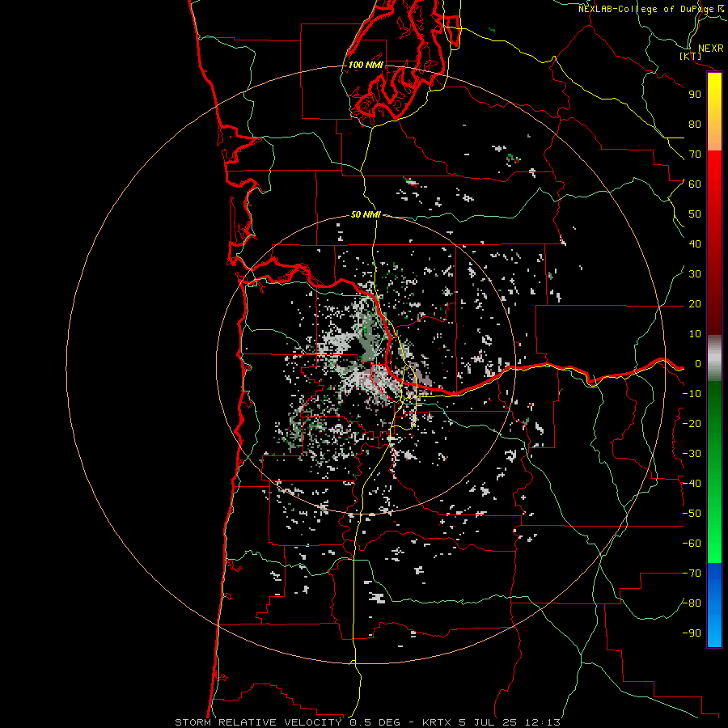The width and height of the screenshot is (728, 728).
Task: Click the gray zero-velocity band of the color bar
Action: 714,358
